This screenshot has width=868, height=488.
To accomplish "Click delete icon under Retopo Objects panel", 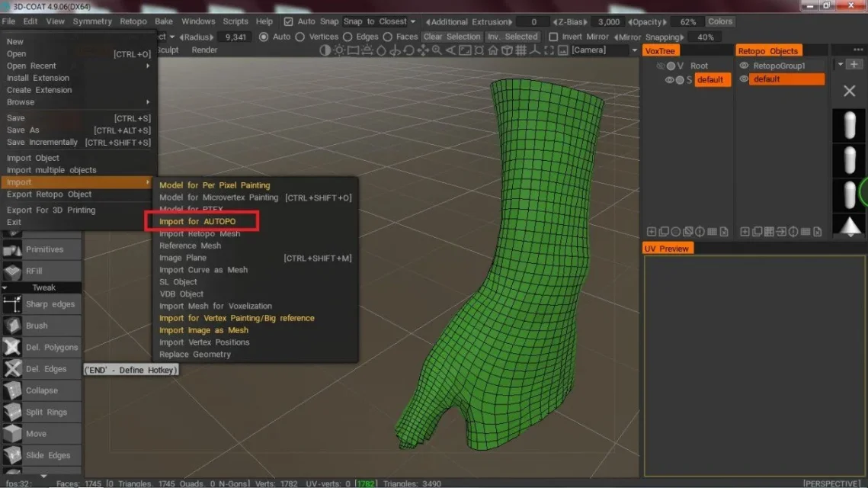I will click(818, 232).
